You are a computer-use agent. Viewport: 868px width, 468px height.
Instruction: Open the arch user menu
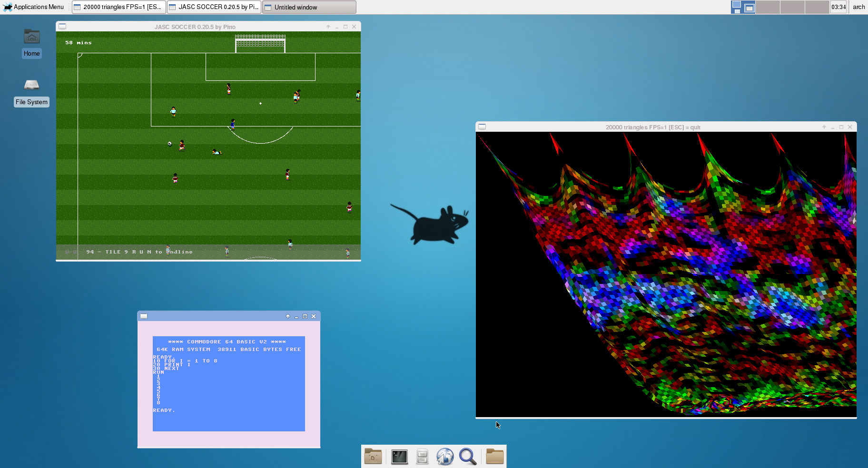pyautogui.click(x=858, y=7)
